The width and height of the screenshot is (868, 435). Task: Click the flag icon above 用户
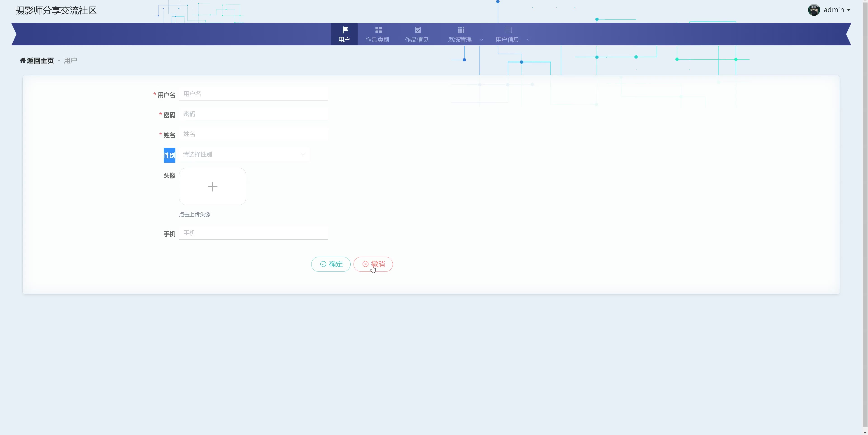pyautogui.click(x=345, y=30)
